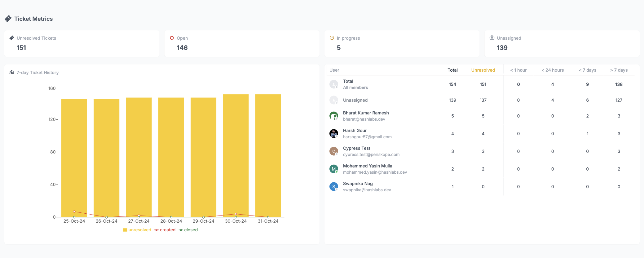Click the User column header

[x=334, y=70]
